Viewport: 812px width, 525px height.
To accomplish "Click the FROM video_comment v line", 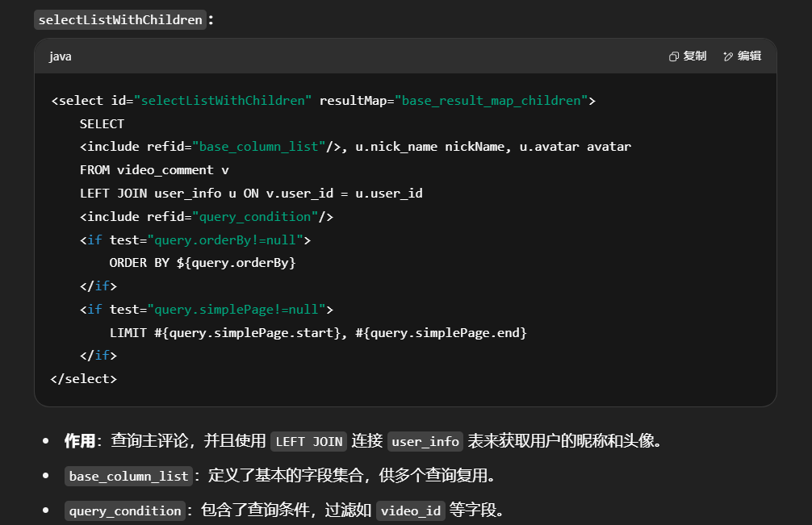I will [154, 170].
